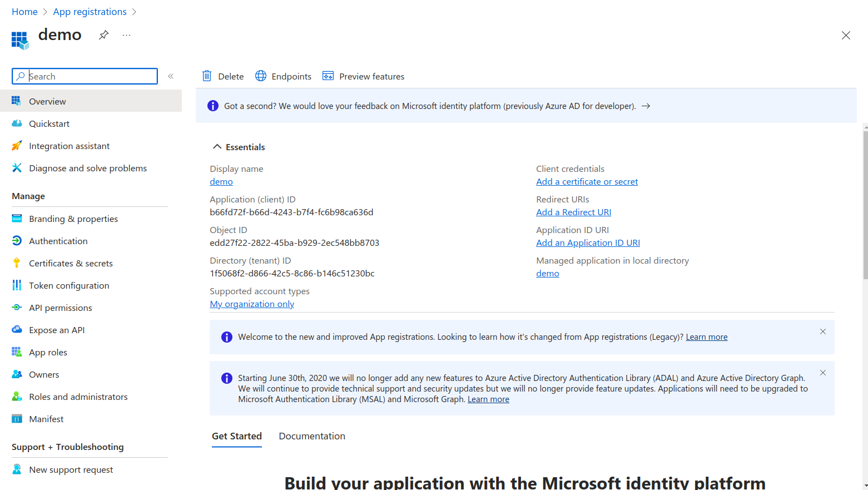Click the demo app registration grid icon
Screen dimensions: 868x490
click(20, 40)
